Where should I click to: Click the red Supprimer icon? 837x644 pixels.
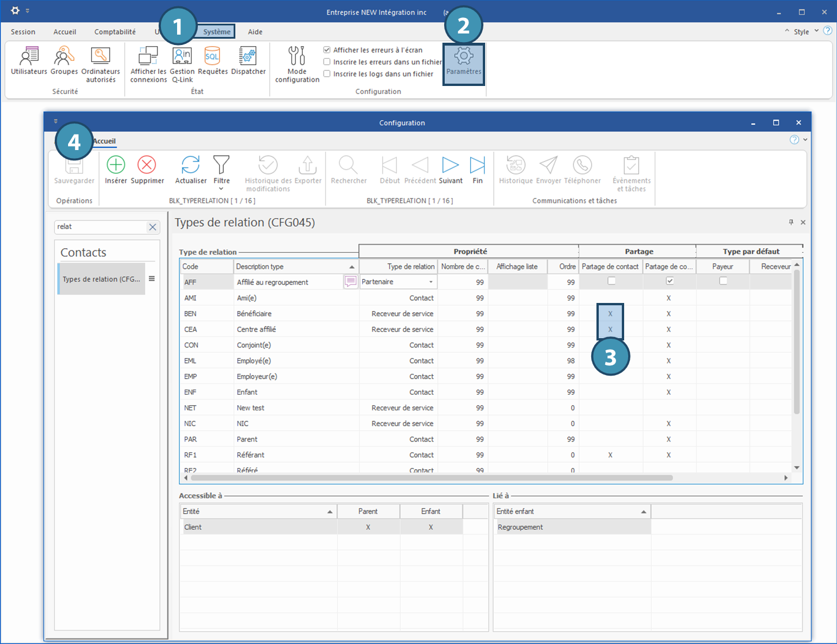click(147, 166)
